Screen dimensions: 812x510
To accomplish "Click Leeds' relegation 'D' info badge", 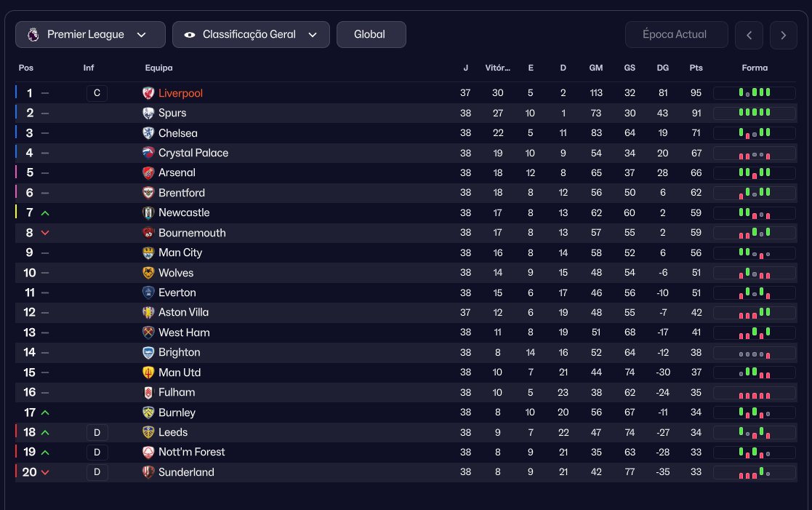I will click(x=97, y=432).
